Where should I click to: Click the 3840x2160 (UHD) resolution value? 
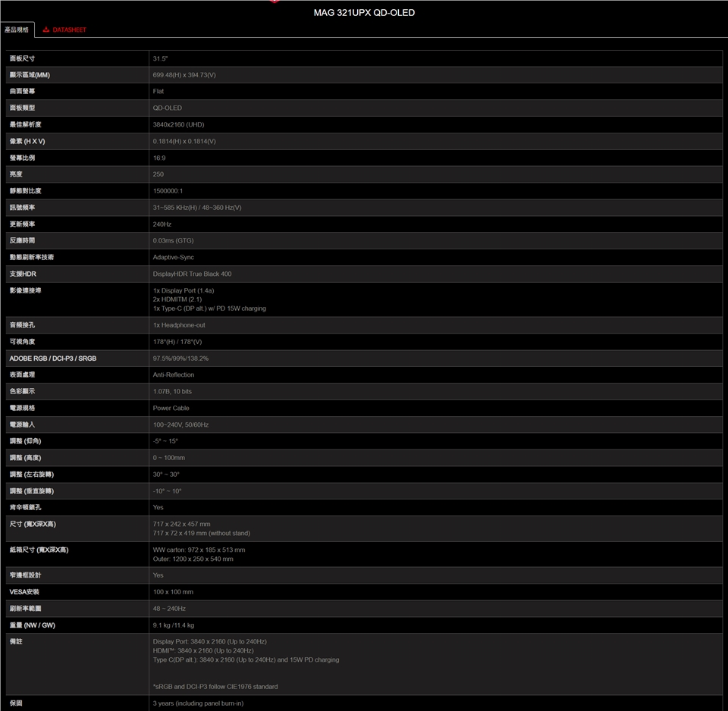tap(178, 124)
